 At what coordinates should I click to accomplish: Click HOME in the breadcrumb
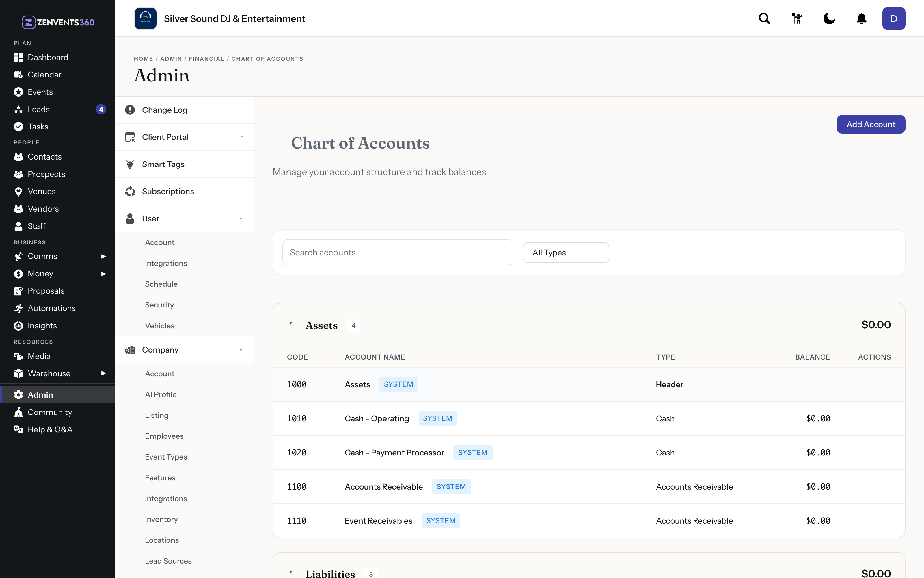pos(143,59)
